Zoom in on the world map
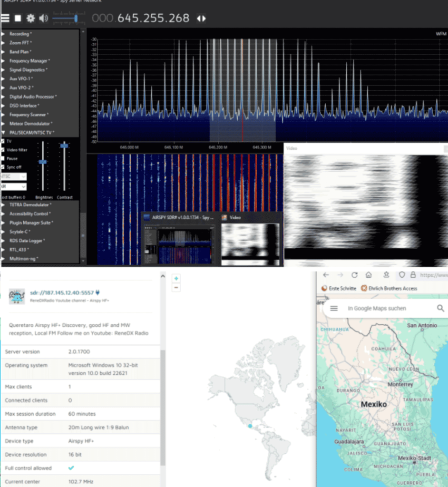This screenshot has width=448, height=487. 176,279
